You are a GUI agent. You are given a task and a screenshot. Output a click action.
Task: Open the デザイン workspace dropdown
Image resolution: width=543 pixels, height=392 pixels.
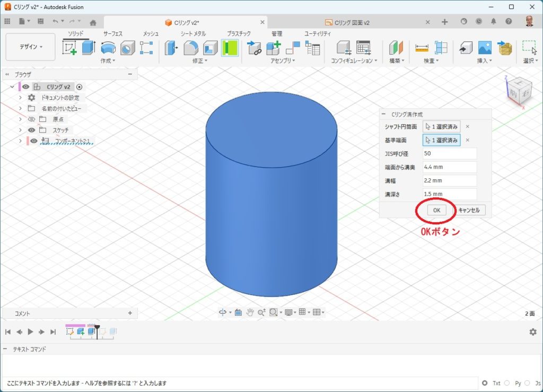tap(31, 47)
